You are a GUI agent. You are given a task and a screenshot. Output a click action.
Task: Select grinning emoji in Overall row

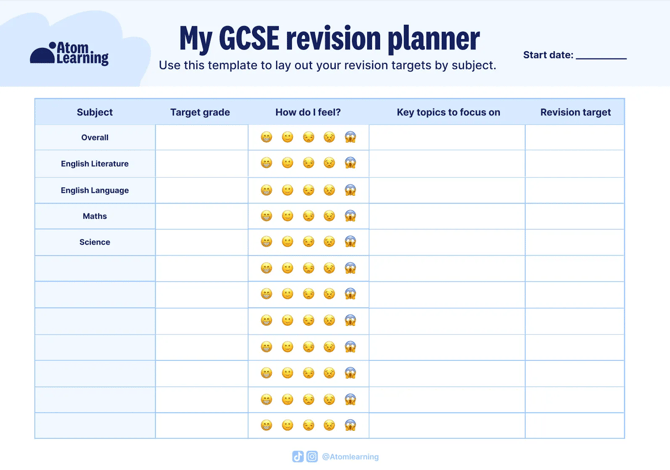pyautogui.click(x=267, y=137)
